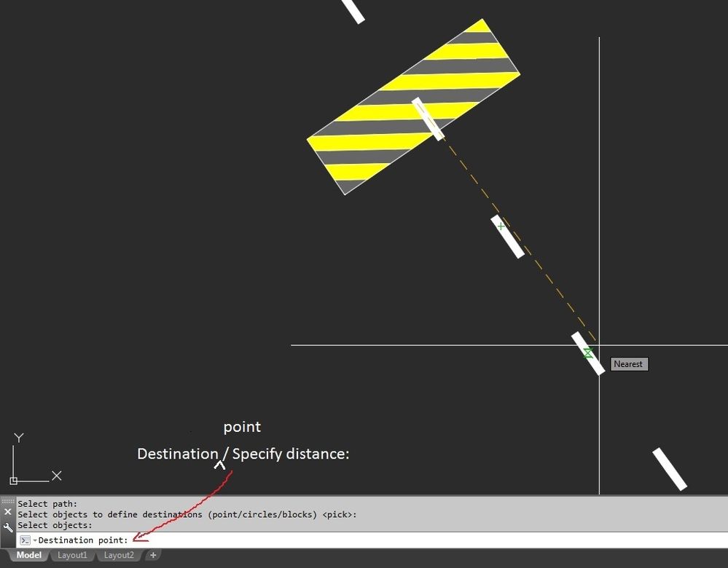Click the 'Select objects:' history line
728x568 pixels.
point(55,525)
